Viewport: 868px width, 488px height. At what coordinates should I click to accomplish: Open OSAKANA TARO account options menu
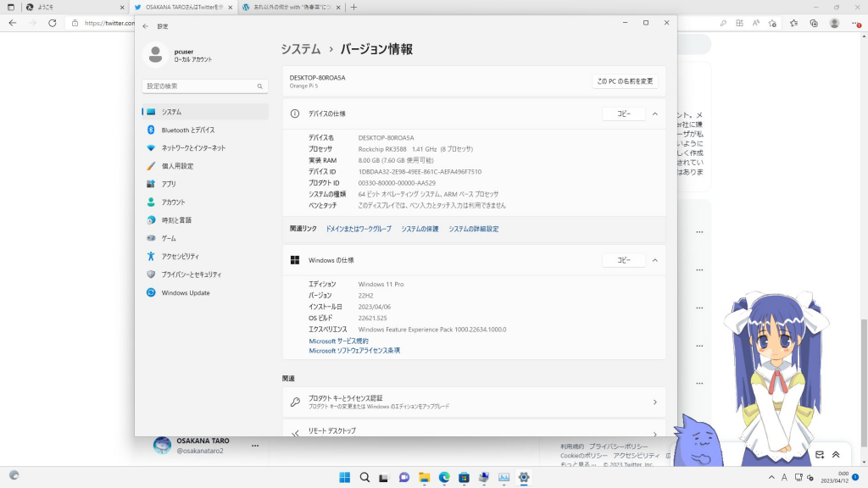point(254,446)
